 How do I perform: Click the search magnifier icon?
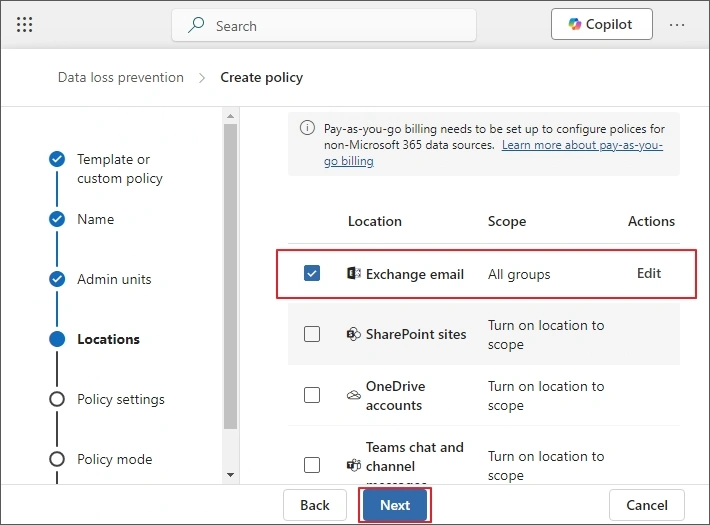(x=196, y=25)
